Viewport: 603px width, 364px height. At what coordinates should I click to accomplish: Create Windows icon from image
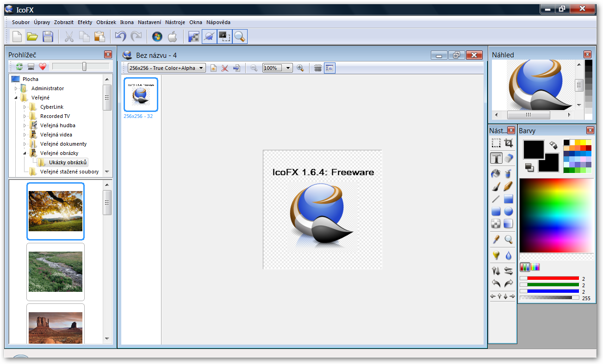tap(157, 37)
